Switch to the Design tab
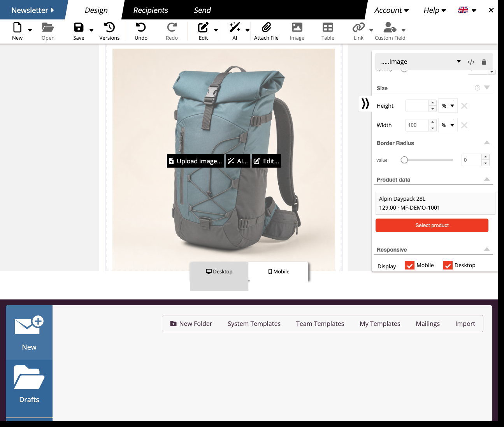504x427 pixels. tap(96, 10)
